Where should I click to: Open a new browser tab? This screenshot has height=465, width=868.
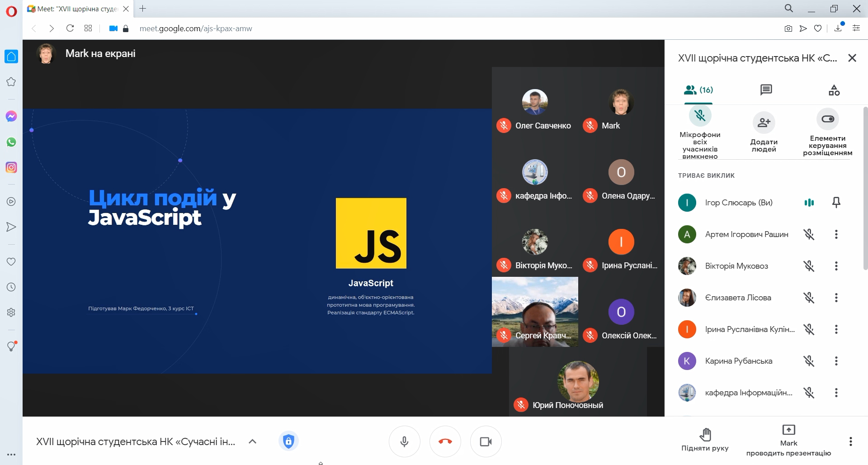pos(143,9)
